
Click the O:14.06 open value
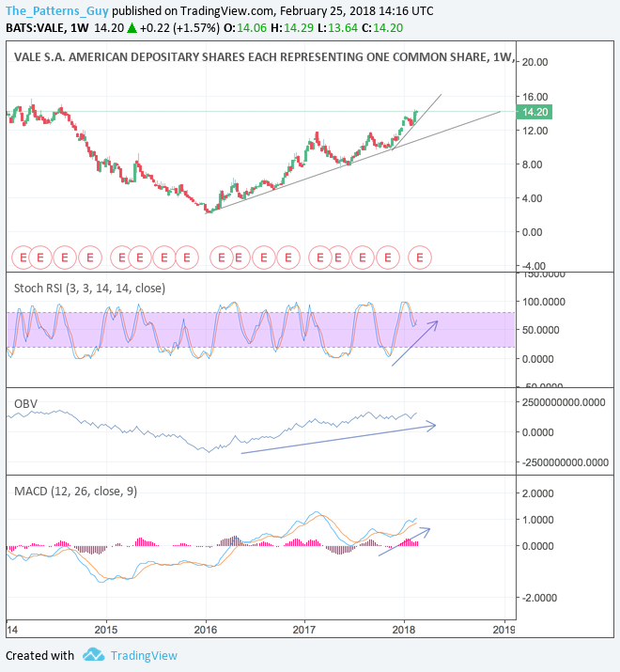click(x=245, y=28)
